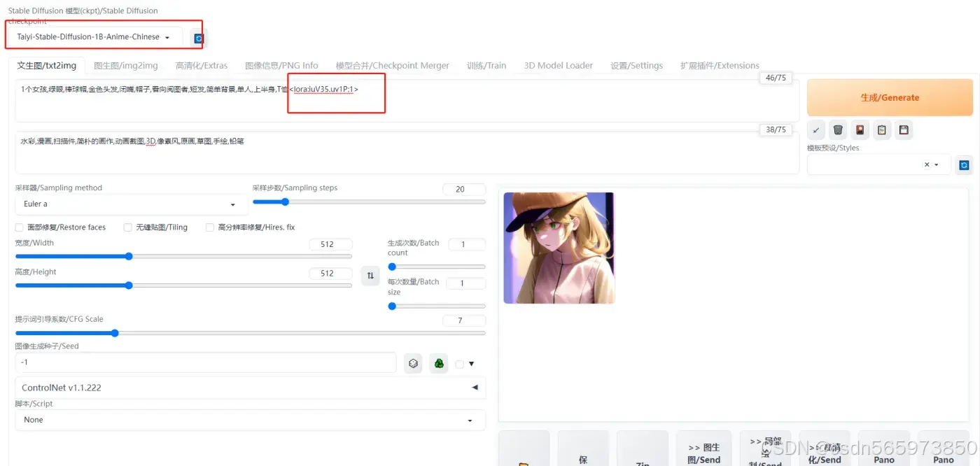Open the Extensions tab
Screen dimensions: 980x466
click(x=720, y=66)
